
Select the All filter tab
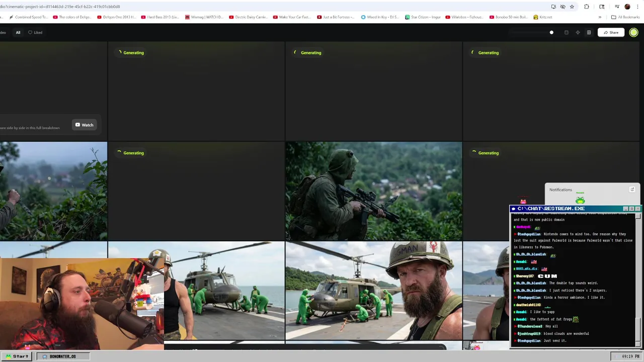18,33
